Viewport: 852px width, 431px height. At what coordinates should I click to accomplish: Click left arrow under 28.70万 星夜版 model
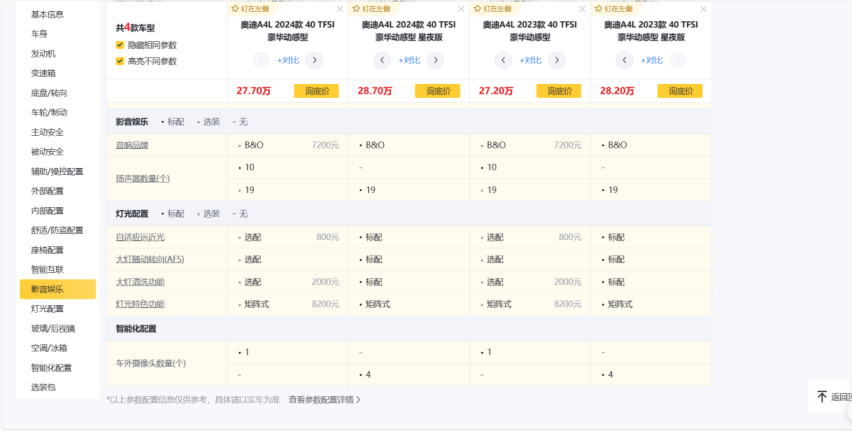[383, 60]
